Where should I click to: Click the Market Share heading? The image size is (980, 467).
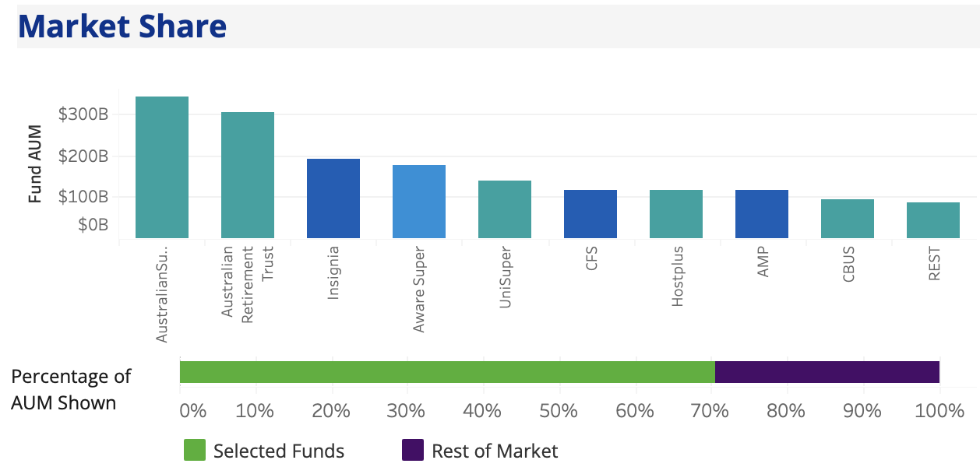pos(122,26)
